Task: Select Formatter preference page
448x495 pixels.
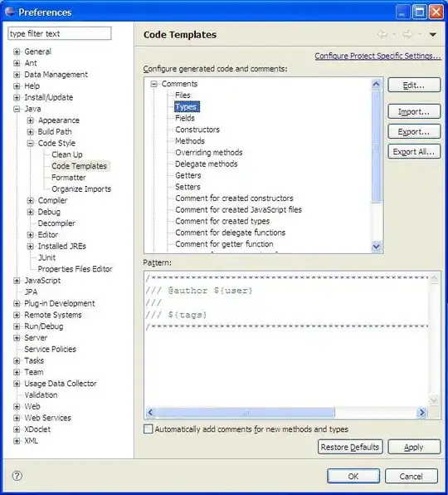Action: [69, 178]
